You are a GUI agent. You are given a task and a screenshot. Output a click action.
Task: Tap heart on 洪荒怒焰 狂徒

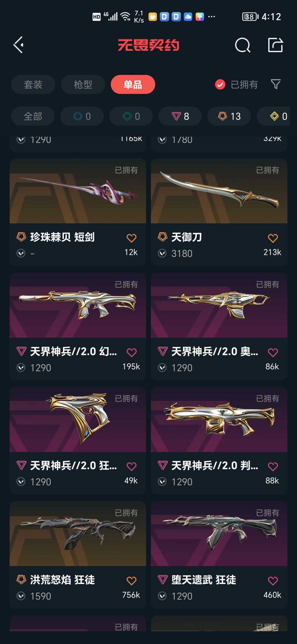(131, 581)
